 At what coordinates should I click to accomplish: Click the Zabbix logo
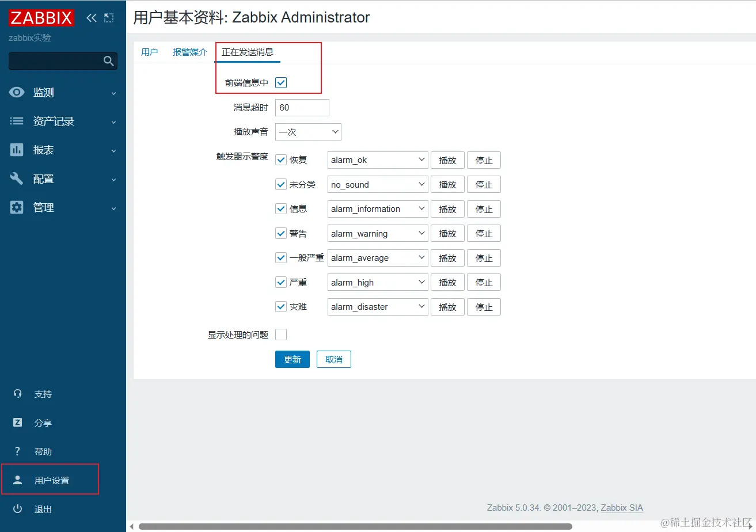pos(41,18)
